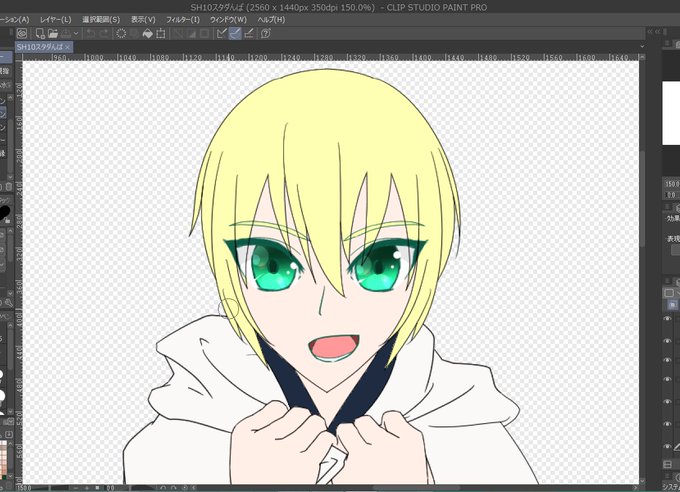Screen dimensions: 680x492
Task: Click the Undo arrow icon
Action: (91, 33)
